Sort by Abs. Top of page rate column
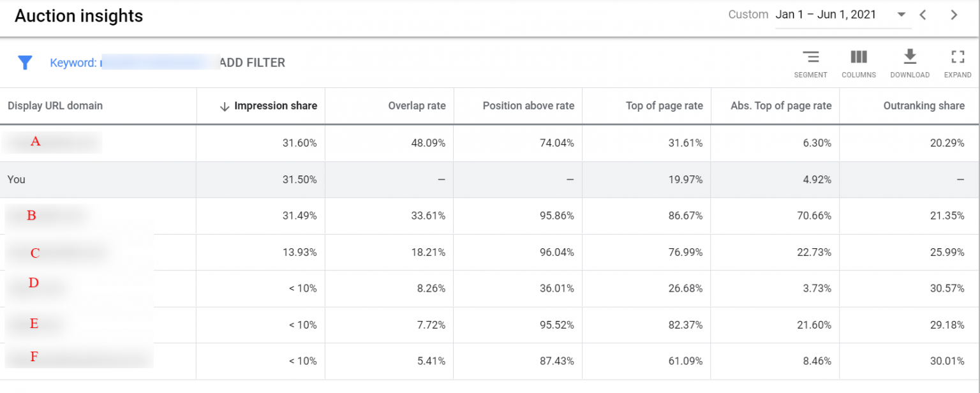Viewport: 980px width, 393px height. 782,106
